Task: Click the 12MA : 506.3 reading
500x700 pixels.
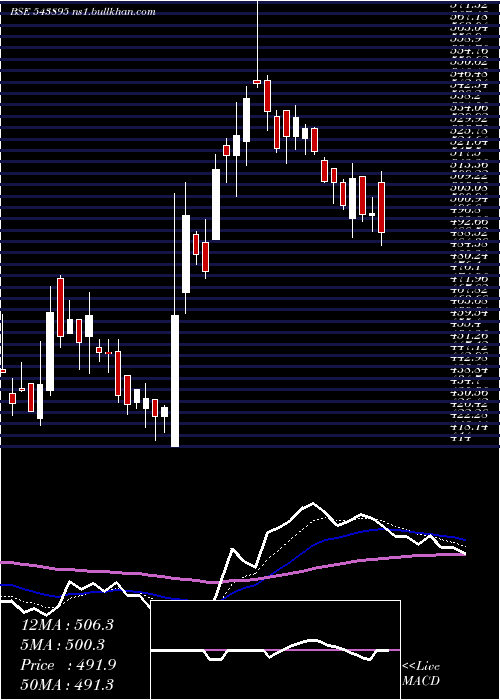Action: coord(67,625)
